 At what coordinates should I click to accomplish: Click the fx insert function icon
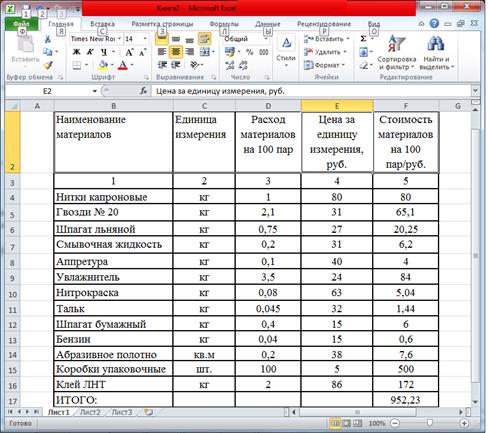click(x=143, y=91)
